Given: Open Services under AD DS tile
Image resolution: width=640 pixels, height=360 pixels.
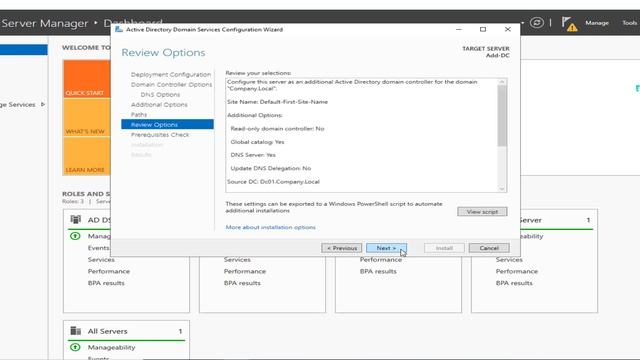Looking at the screenshot, I should coord(101,260).
